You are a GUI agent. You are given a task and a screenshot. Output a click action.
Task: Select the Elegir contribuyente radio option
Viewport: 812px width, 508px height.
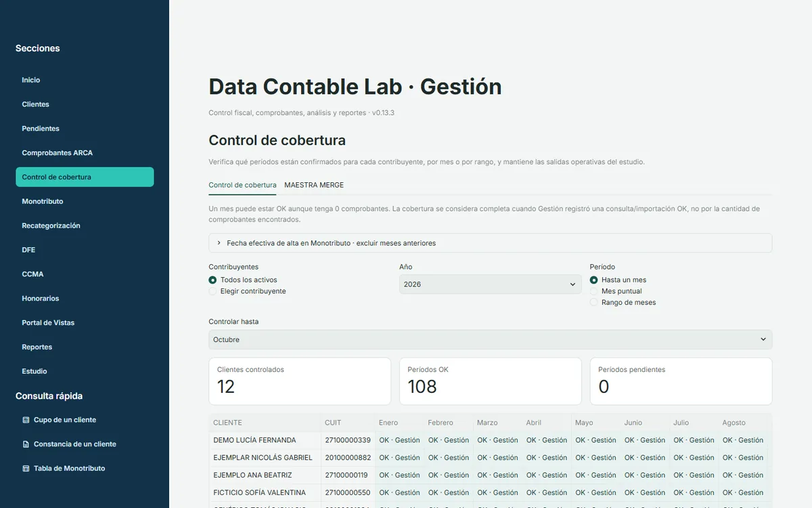click(x=213, y=291)
